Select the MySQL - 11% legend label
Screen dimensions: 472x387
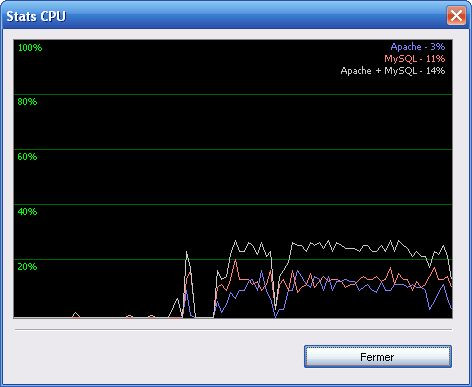(415, 59)
